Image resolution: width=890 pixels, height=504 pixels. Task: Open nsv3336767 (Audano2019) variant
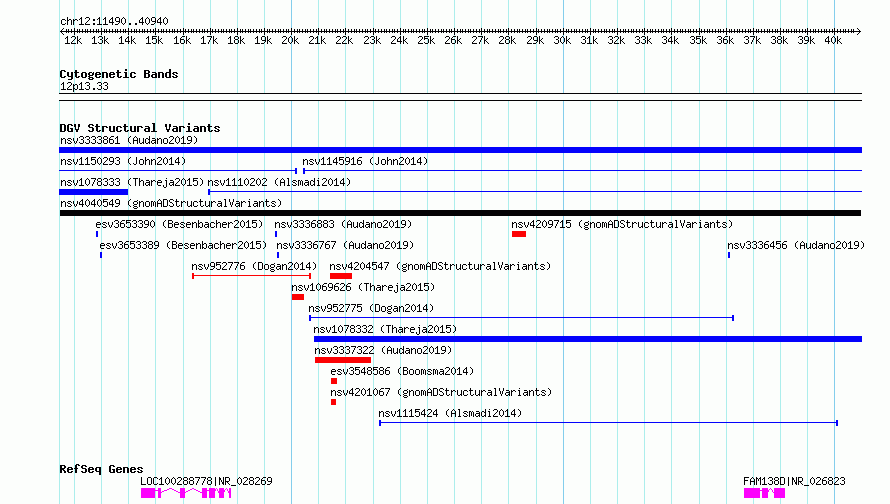pyautogui.click(x=345, y=245)
